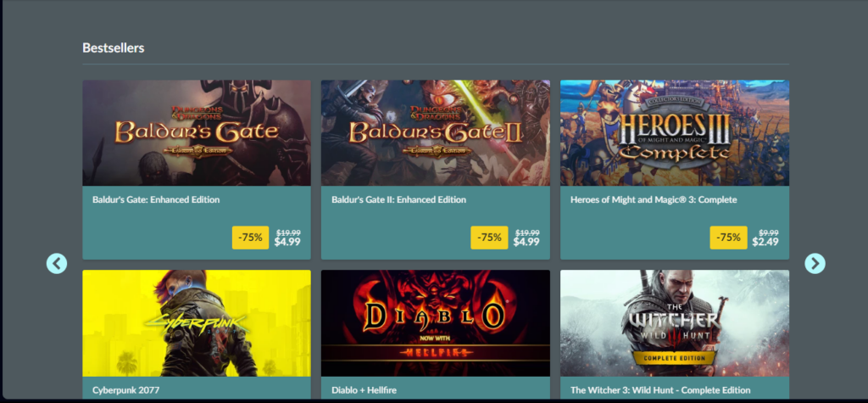The height and width of the screenshot is (403, 868).
Task: Click the Bestsellers section heading
Action: click(114, 48)
